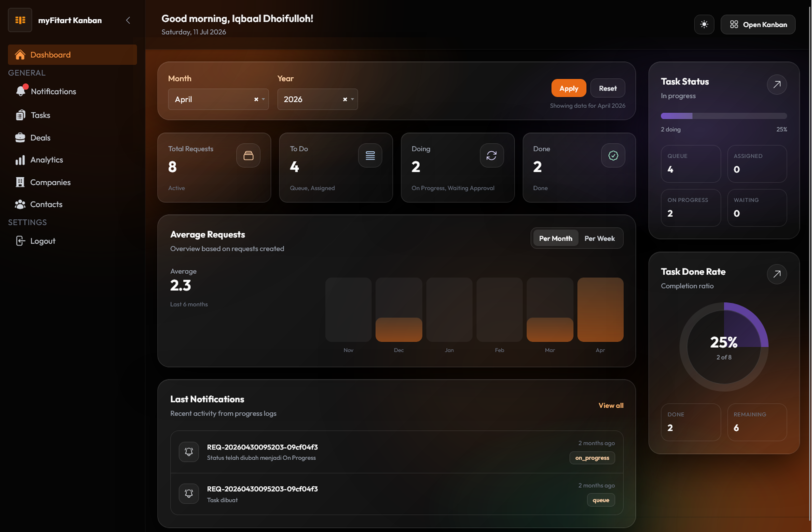Screen dimensions: 812x532
Task: Expand the Year dropdown showing 2026
Action: point(317,99)
